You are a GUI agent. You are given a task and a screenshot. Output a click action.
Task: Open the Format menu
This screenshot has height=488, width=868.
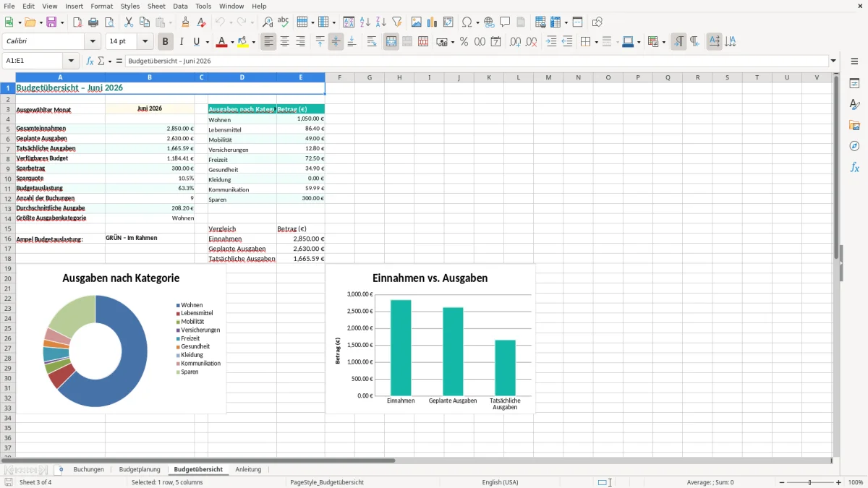pyautogui.click(x=101, y=6)
